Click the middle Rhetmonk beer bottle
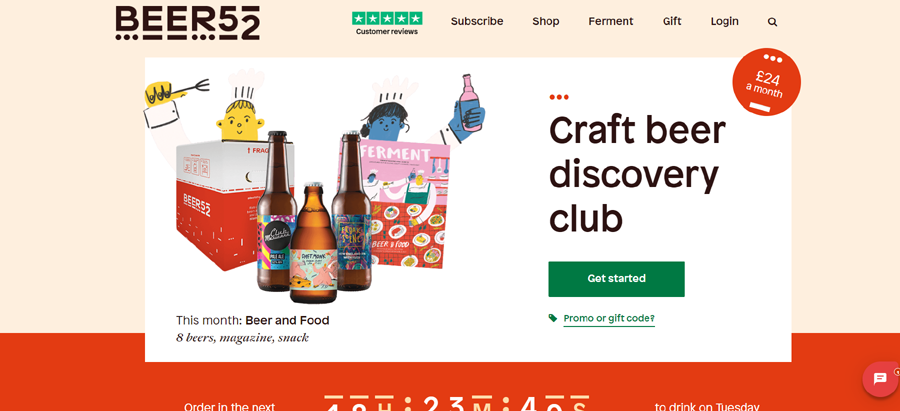The height and width of the screenshot is (411, 900). (x=313, y=243)
